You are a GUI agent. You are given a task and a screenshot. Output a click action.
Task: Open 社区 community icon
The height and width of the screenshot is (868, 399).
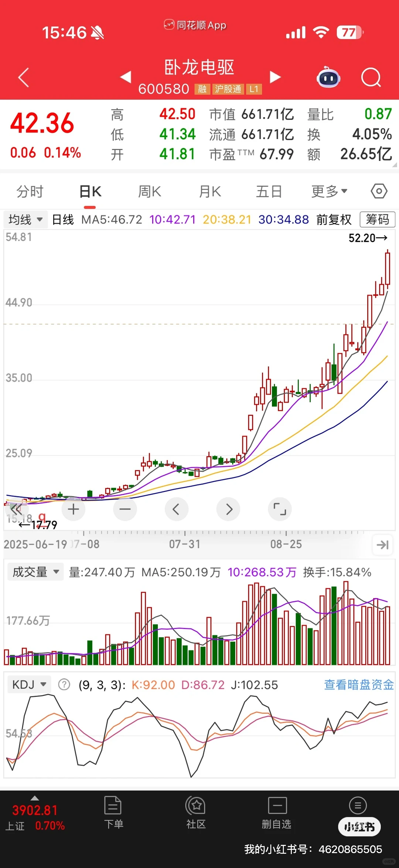(x=196, y=813)
